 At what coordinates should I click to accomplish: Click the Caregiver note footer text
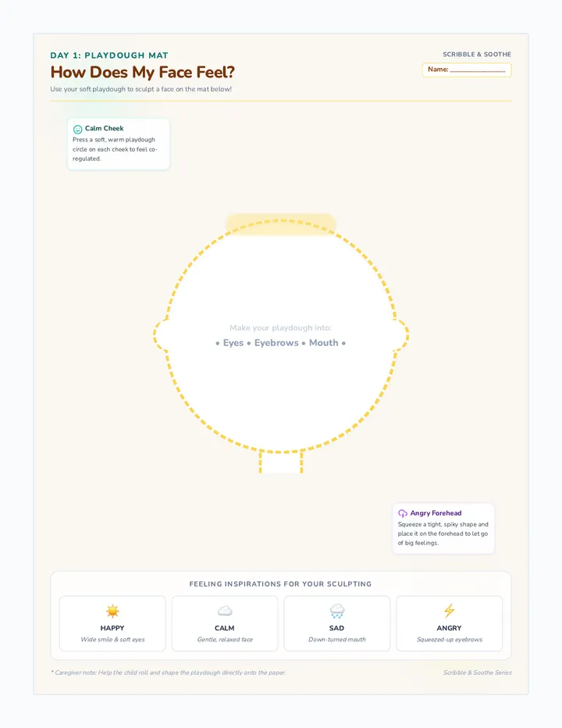pos(168,673)
